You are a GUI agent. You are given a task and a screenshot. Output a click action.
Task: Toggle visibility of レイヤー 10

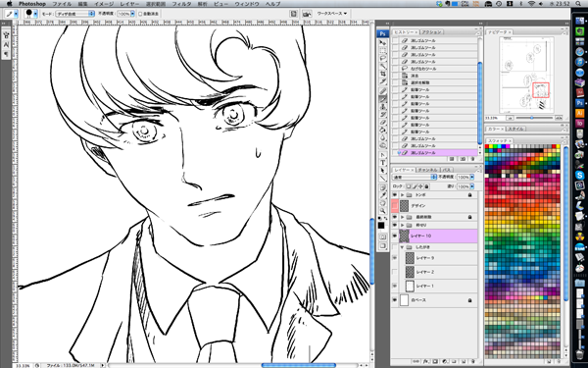coord(395,236)
